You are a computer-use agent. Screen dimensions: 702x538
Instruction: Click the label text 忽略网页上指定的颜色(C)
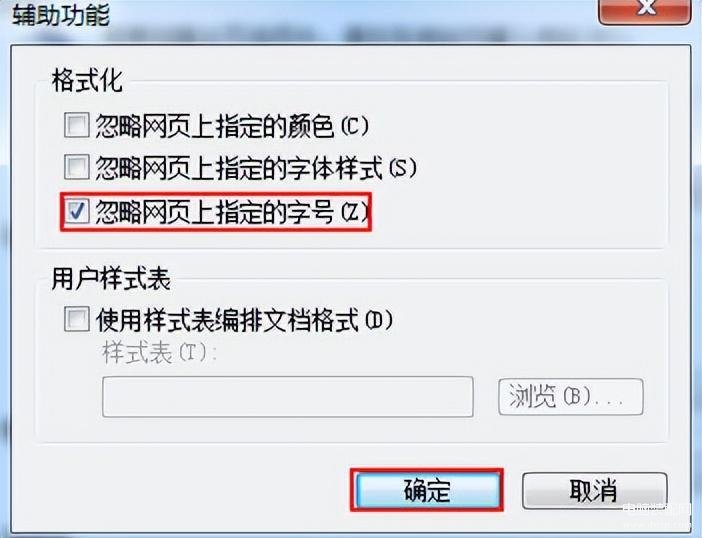tap(232, 126)
